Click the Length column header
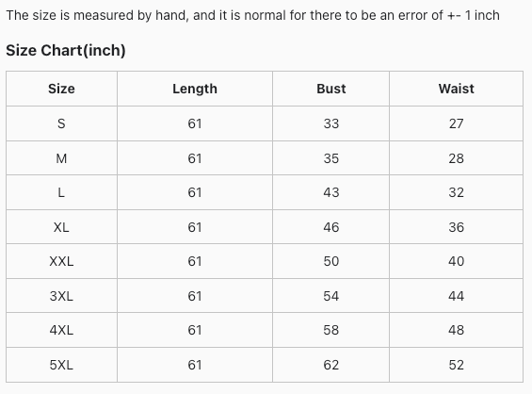Viewport: 532px width, 394px height. tap(195, 89)
